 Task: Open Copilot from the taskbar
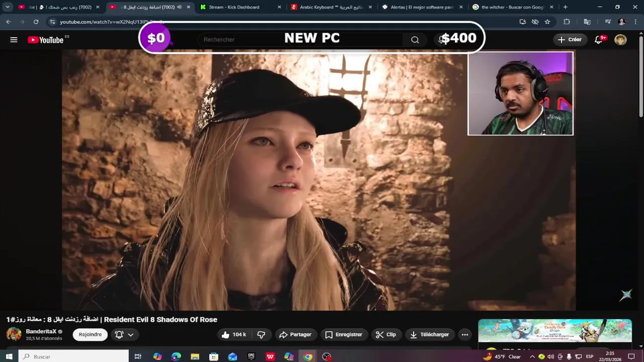click(x=157, y=356)
